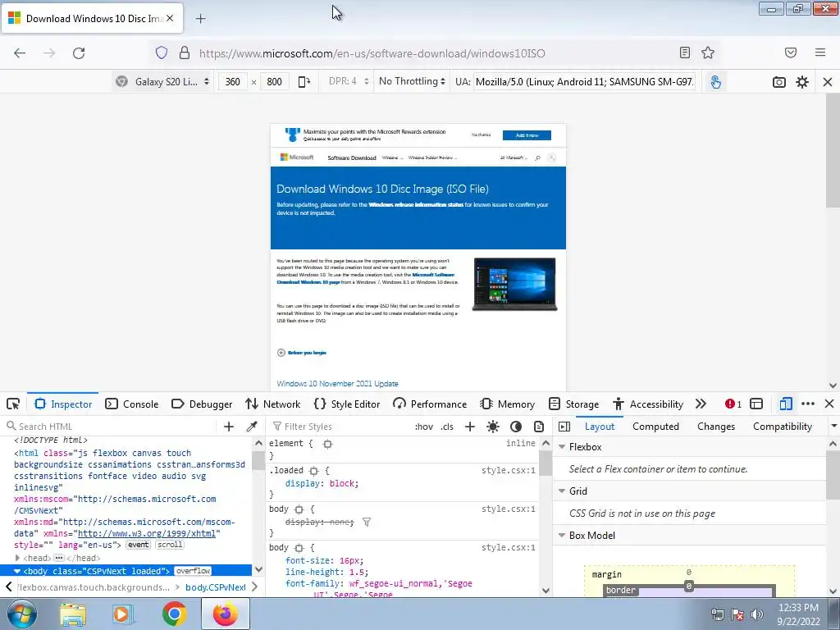Open the DPR device pixel ratio dropdown
The width and height of the screenshot is (840, 630).
349,81
